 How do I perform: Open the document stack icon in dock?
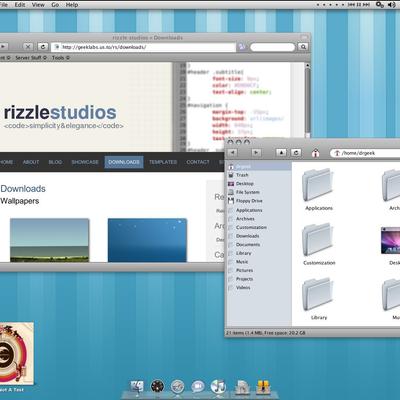[242, 387]
